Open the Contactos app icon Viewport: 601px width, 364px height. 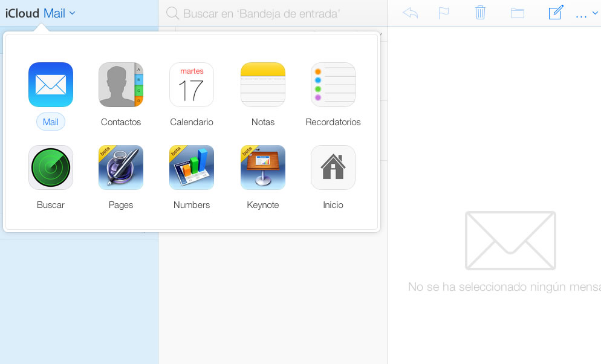121,85
